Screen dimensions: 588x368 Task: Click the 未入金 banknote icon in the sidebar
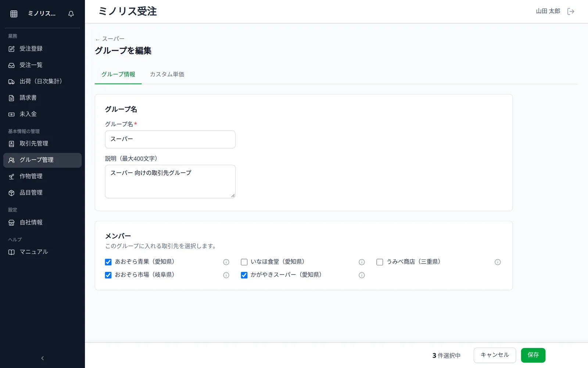11,114
